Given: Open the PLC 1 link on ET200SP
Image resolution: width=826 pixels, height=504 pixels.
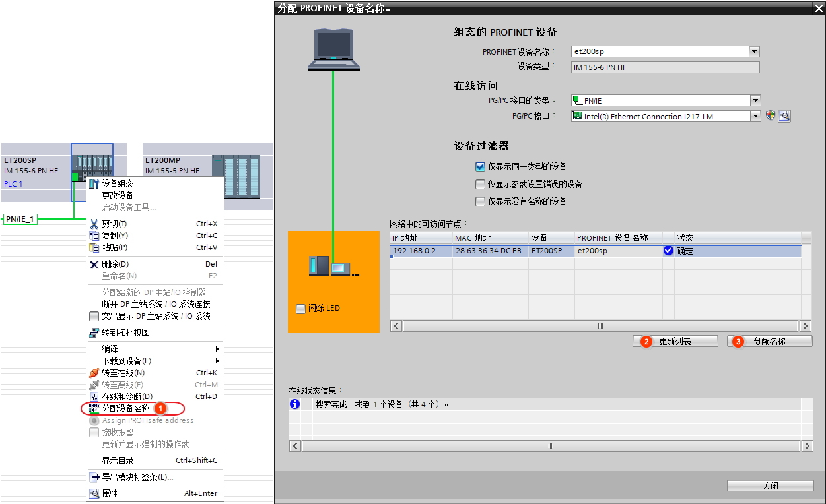Looking at the screenshot, I should [13, 184].
